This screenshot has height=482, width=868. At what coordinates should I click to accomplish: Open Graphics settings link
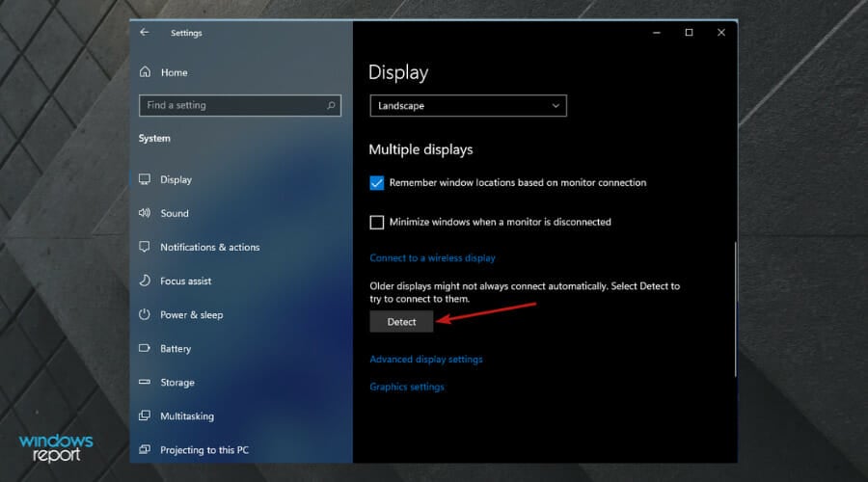tap(407, 387)
